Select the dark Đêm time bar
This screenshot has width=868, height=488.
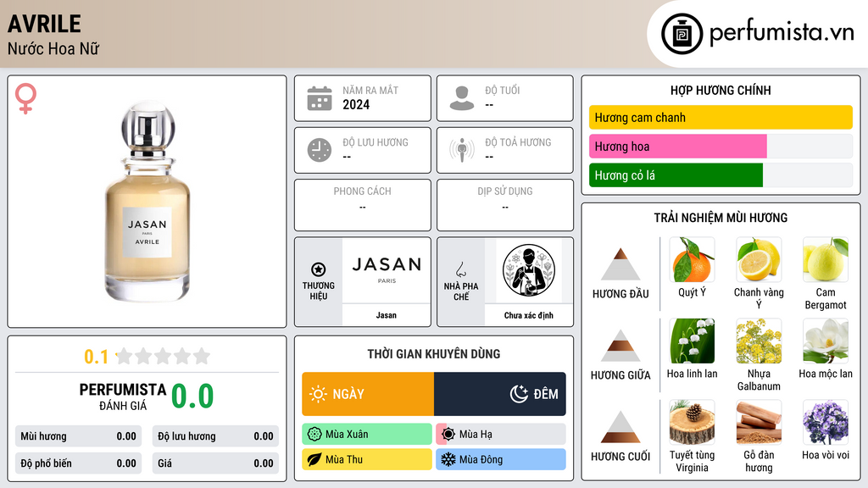click(x=500, y=394)
